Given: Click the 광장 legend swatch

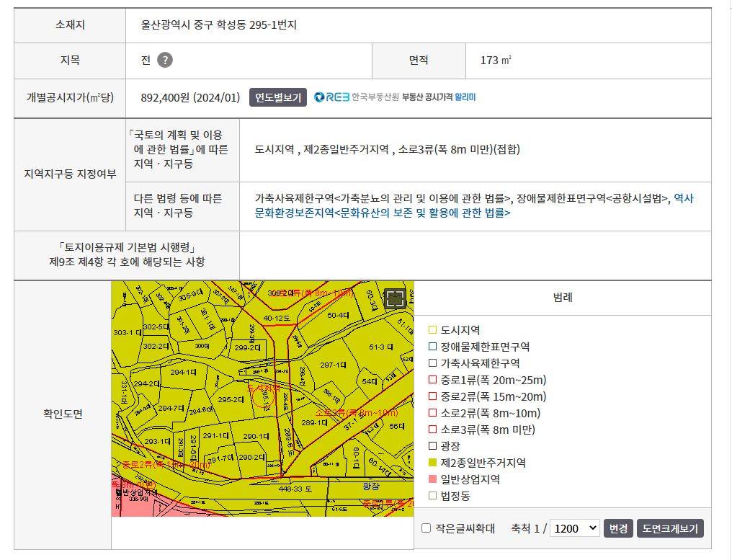Looking at the screenshot, I should click(432, 446).
